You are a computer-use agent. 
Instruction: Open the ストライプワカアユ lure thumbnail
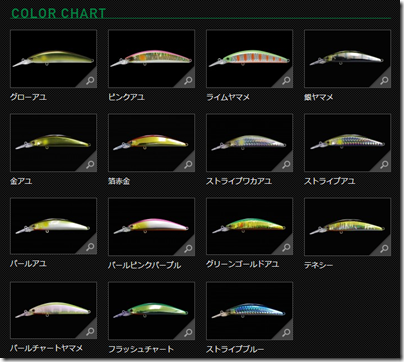[250, 143]
